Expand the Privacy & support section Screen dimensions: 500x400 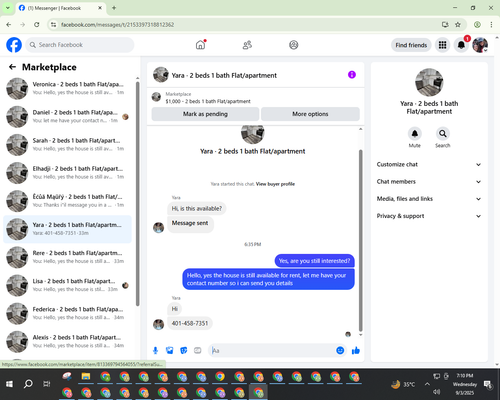click(x=429, y=216)
